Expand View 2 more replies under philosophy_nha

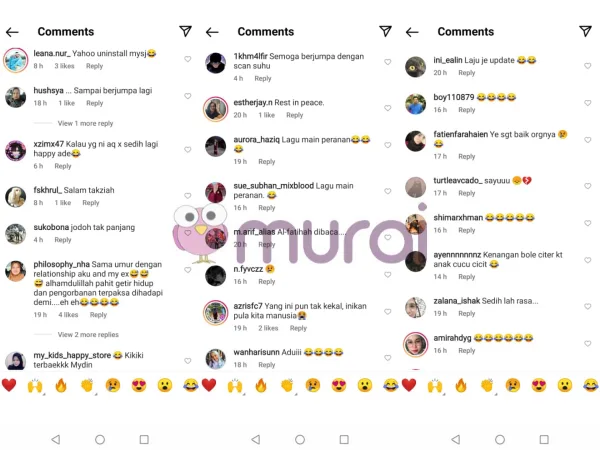(88, 334)
